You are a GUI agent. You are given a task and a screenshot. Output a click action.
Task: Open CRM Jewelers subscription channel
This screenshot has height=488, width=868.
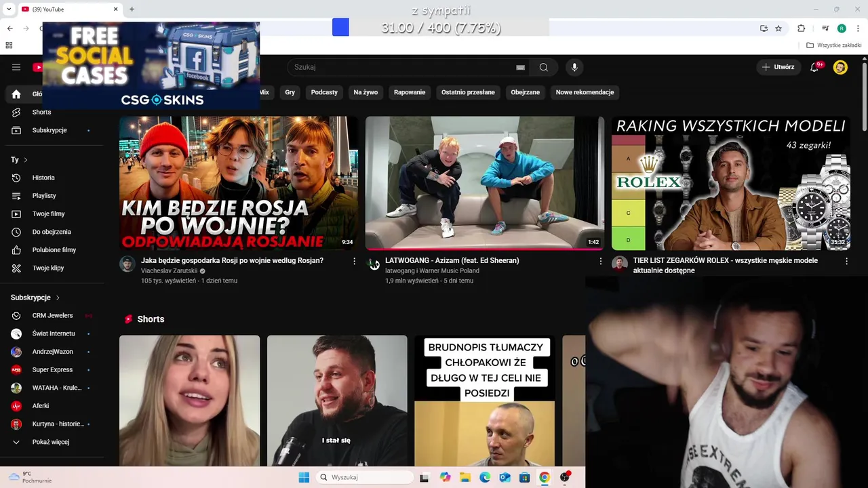(x=52, y=316)
